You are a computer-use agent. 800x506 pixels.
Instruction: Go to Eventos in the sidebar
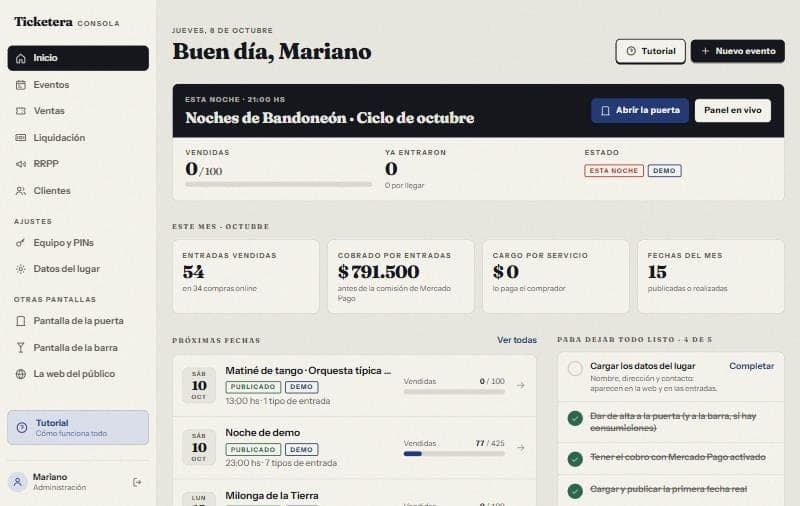click(78, 85)
